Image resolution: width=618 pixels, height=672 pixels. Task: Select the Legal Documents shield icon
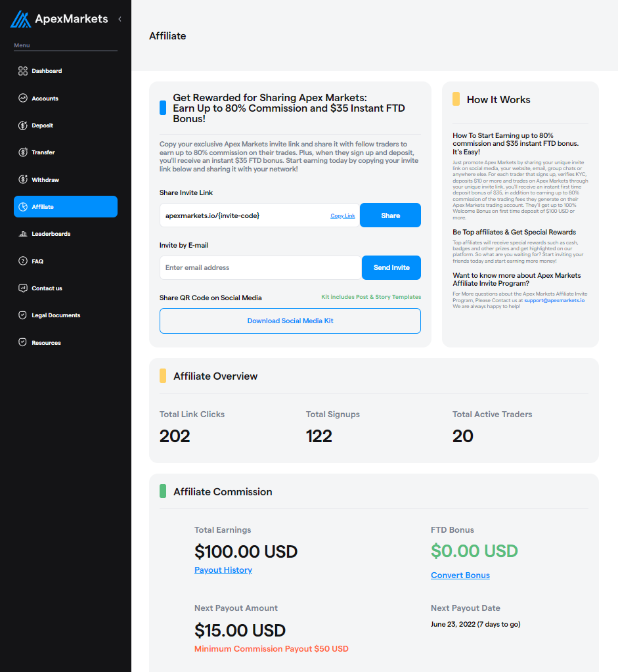[22, 315]
